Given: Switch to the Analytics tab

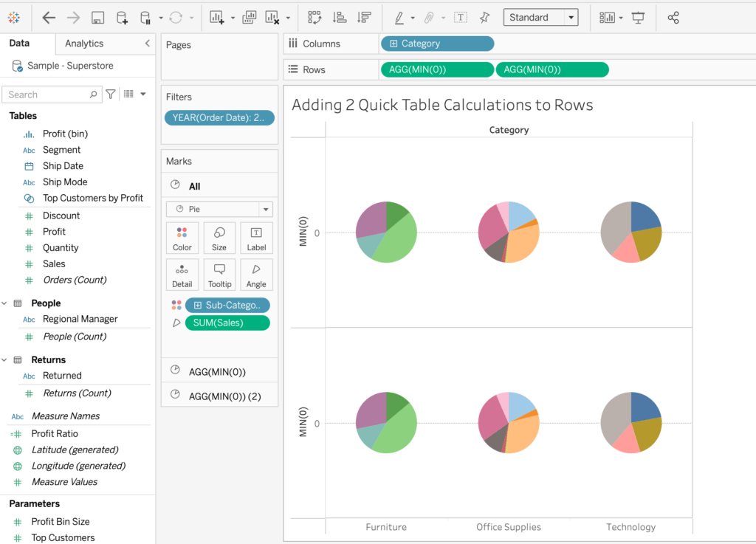Looking at the screenshot, I should [x=84, y=44].
